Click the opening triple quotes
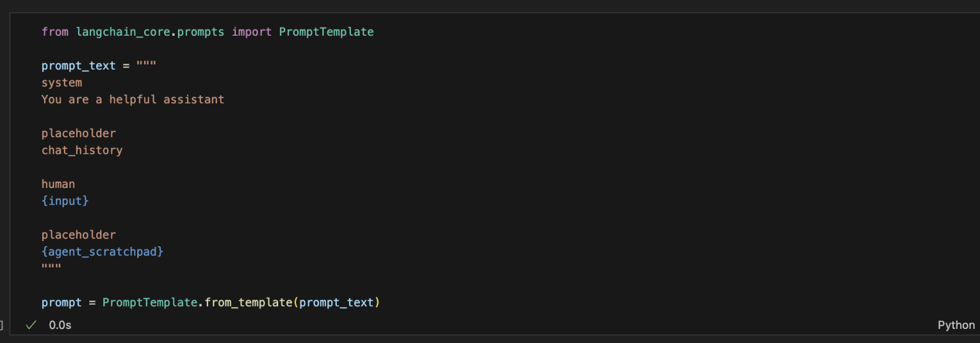 (x=146, y=66)
